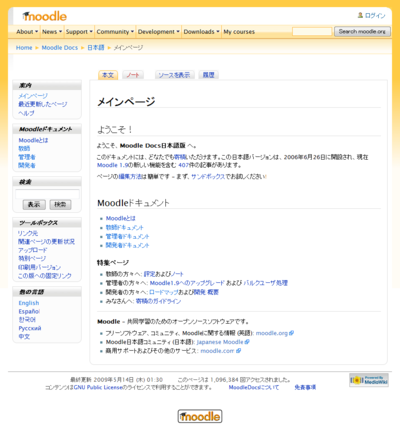Click the Search moodle.org button
Screen dimensions: 400x430
(362, 31)
